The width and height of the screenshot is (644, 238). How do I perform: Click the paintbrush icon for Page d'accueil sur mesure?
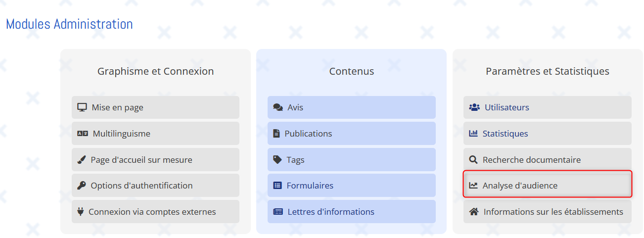(82, 160)
